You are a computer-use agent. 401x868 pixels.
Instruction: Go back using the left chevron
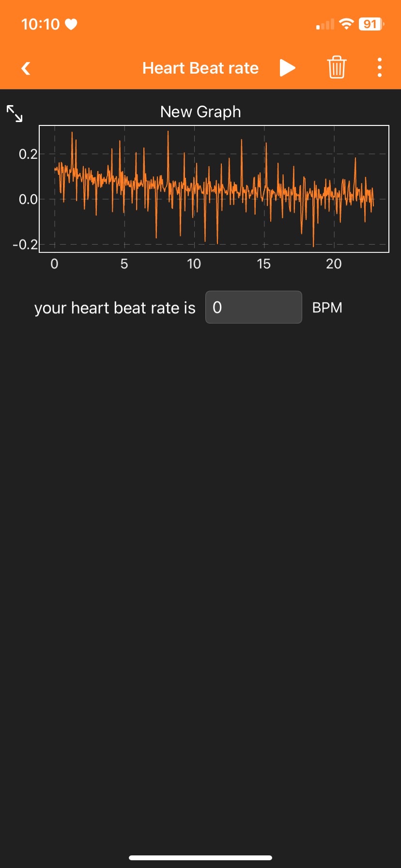(26, 68)
